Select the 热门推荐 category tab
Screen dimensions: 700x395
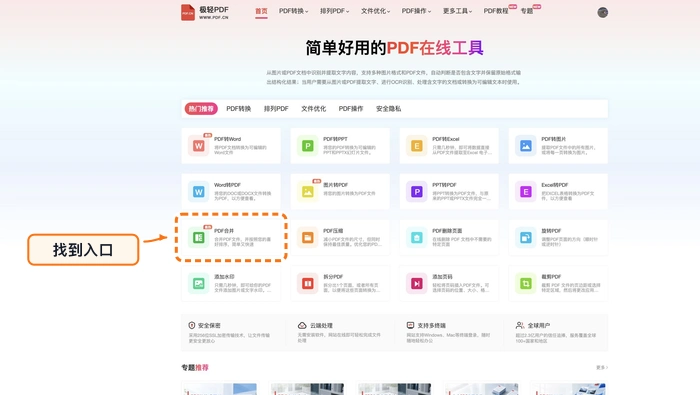[201, 108]
